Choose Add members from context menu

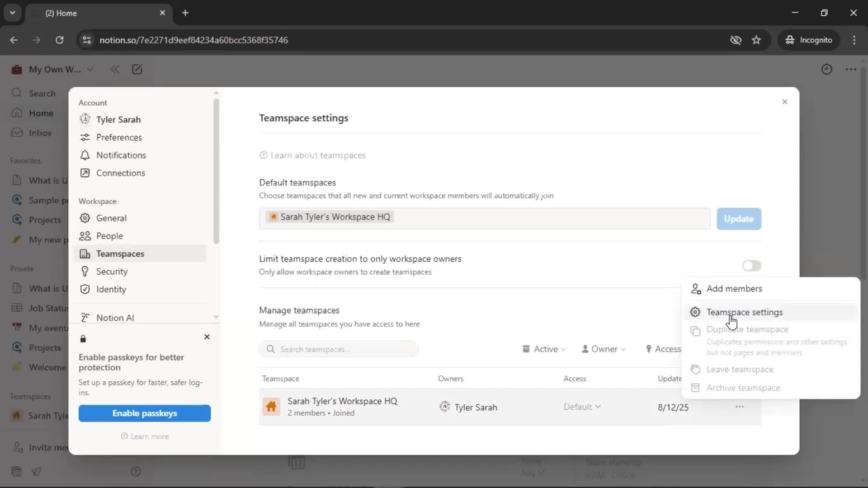[771, 289]
